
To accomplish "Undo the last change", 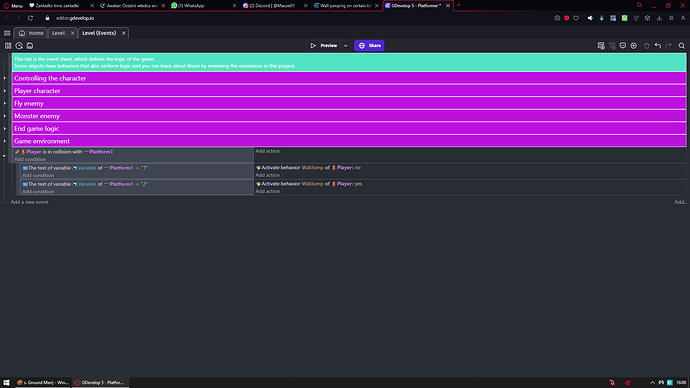I will (658, 46).
